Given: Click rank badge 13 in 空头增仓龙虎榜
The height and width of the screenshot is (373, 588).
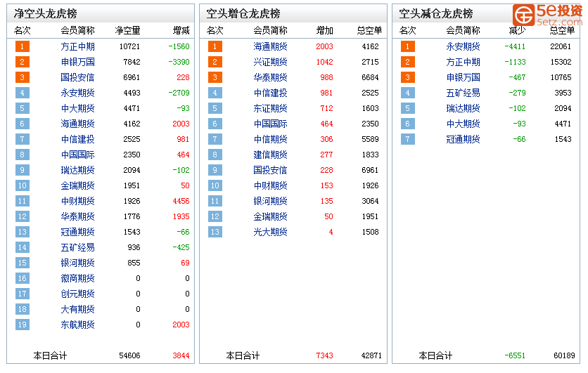Looking at the screenshot, I should tap(215, 232).
